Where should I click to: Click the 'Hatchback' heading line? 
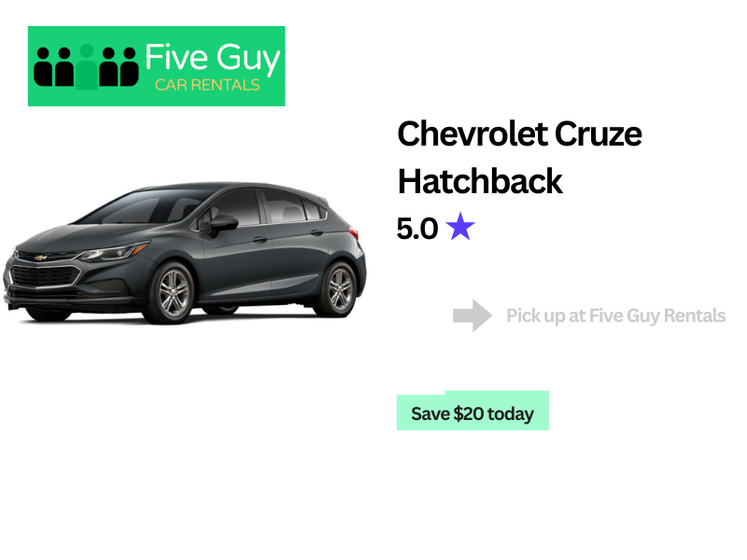(480, 181)
